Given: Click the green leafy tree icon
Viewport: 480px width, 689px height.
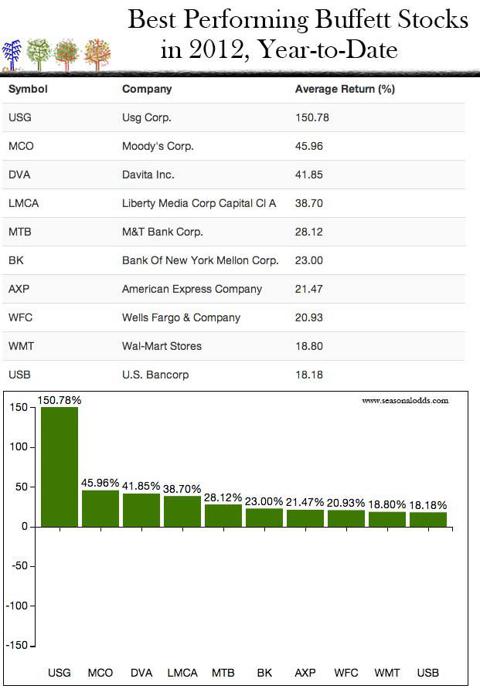Looking at the screenshot, I should (x=39, y=55).
